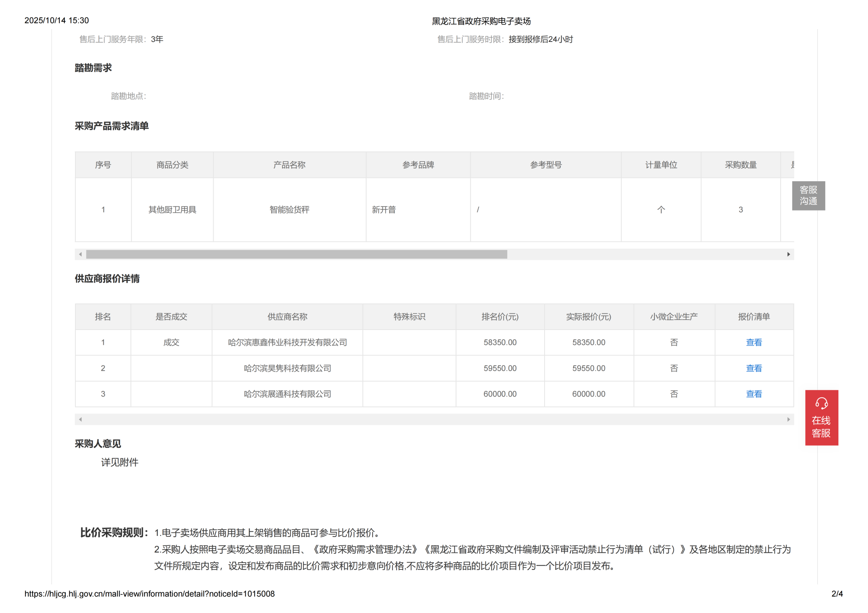Click left arrow of supplier quote scrollbar
868x613 pixels.
(81, 419)
